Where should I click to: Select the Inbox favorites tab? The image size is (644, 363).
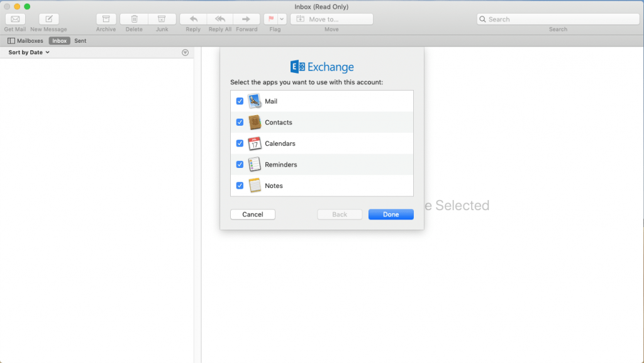click(60, 41)
